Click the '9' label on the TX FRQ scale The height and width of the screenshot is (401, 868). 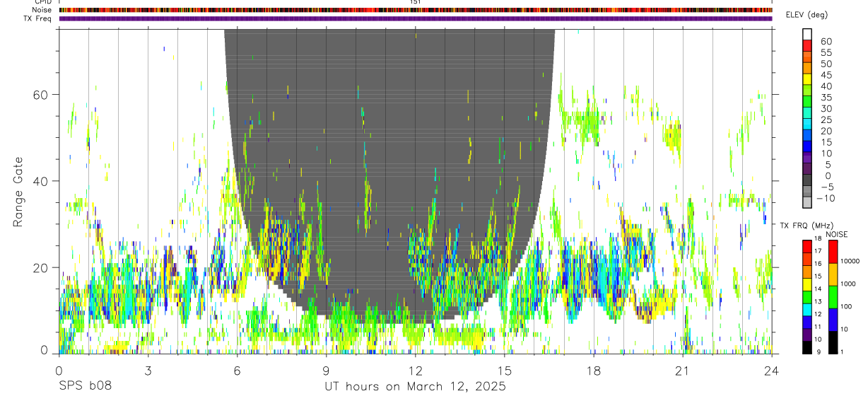pyautogui.click(x=819, y=353)
